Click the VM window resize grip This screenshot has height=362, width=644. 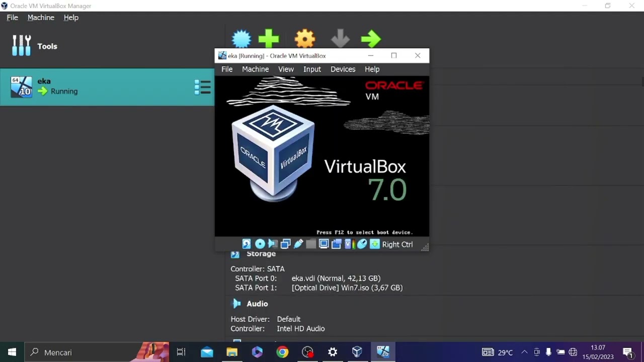tap(425, 247)
